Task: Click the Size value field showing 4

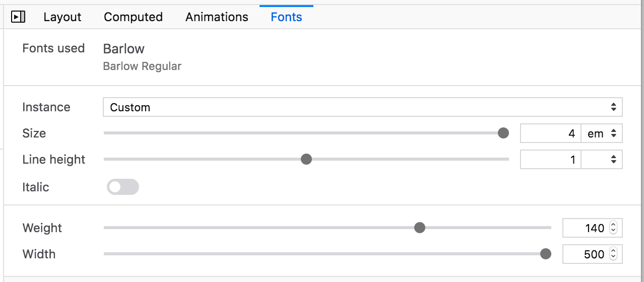Action: click(x=550, y=133)
